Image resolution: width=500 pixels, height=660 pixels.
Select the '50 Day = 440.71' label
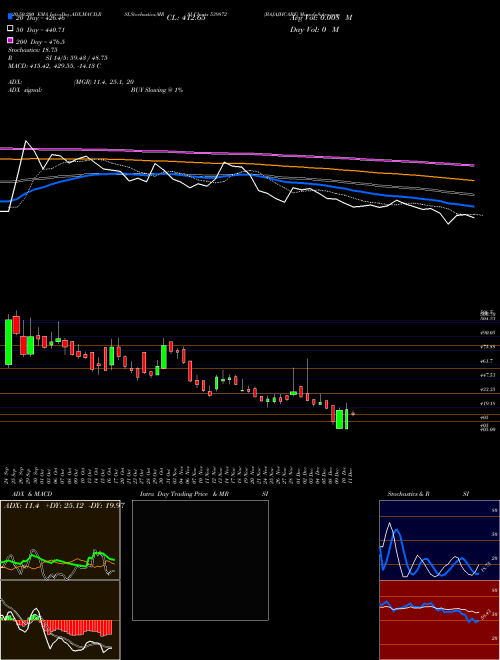(x=41, y=30)
